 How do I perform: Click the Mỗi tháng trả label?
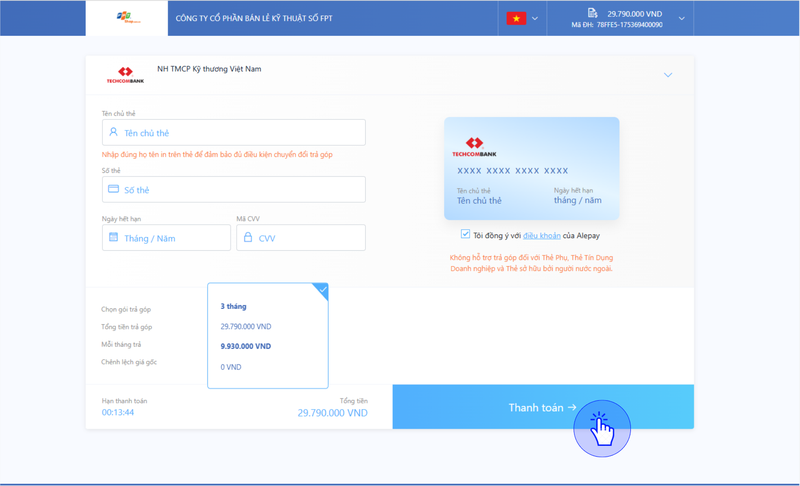[121, 345]
